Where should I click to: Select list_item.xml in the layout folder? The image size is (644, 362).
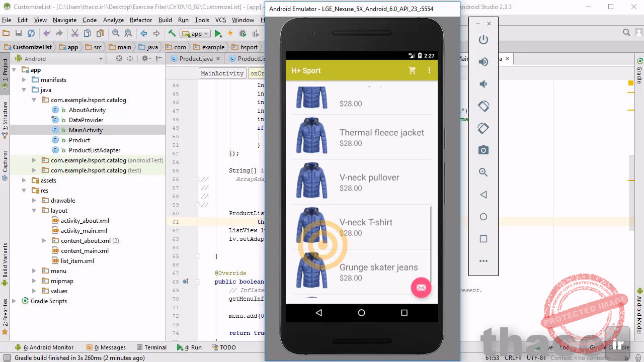[77, 261]
